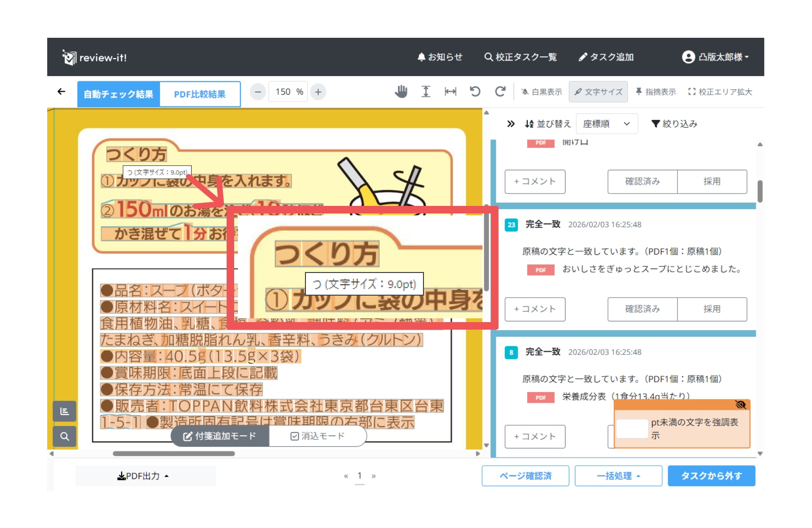Click the fit-to-width icon
The height and width of the screenshot is (528, 812).
[x=450, y=92]
